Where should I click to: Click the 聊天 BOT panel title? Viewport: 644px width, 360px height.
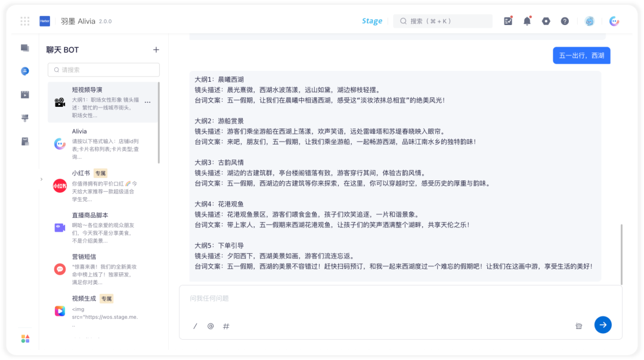click(63, 50)
